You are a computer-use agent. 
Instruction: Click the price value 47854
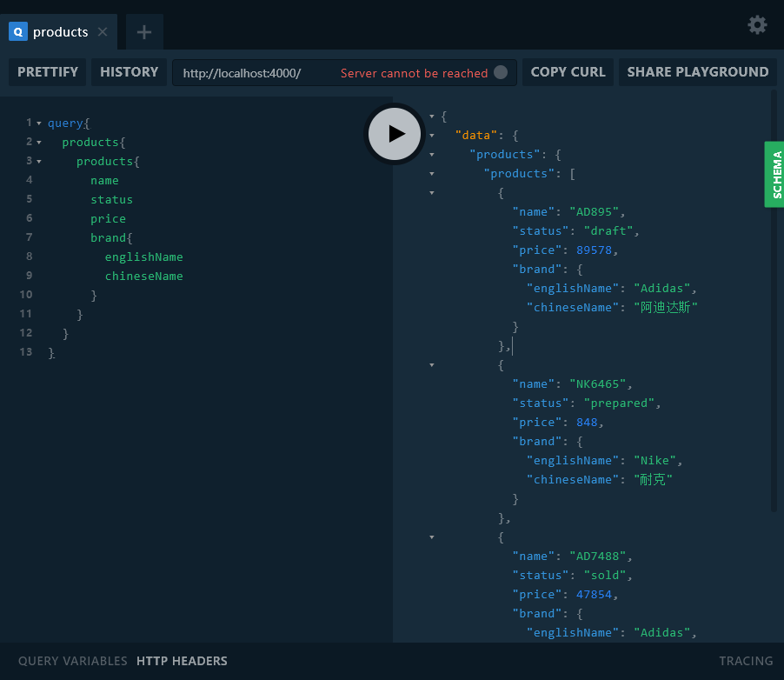click(594, 595)
